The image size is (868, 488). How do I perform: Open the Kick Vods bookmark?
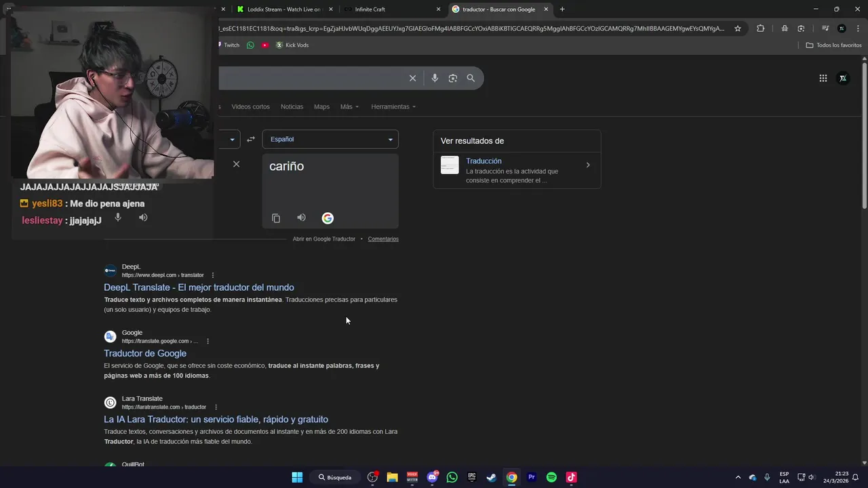point(292,45)
